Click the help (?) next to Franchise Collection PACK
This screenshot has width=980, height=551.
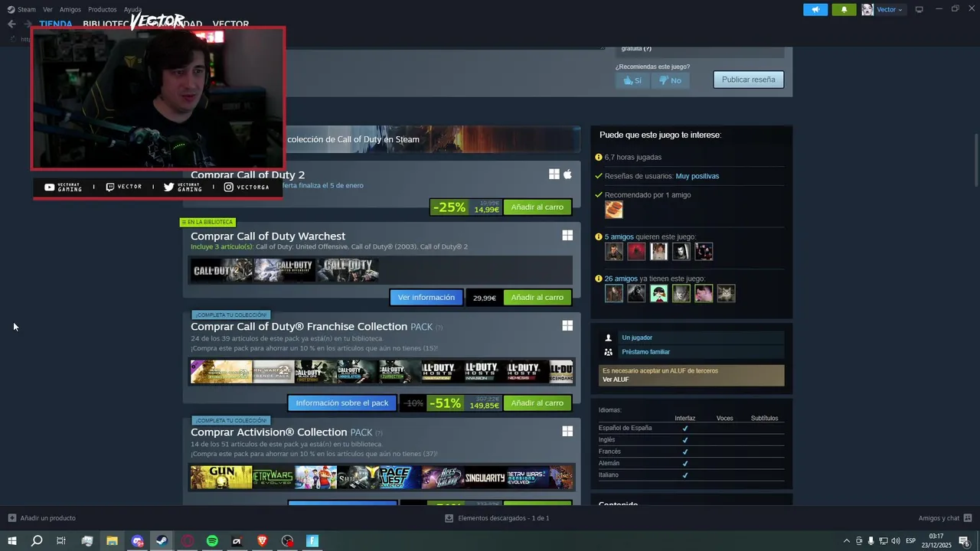pyautogui.click(x=439, y=328)
